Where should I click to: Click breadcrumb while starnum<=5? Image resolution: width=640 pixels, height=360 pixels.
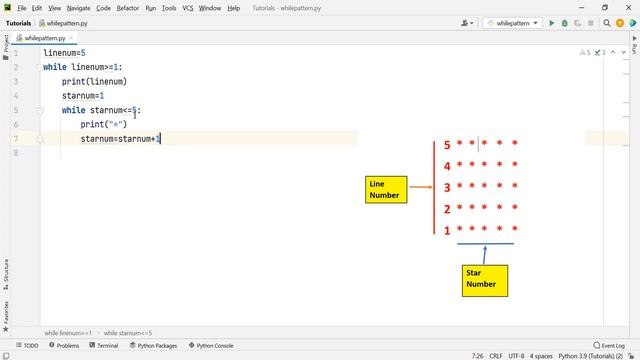tap(128, 333)
